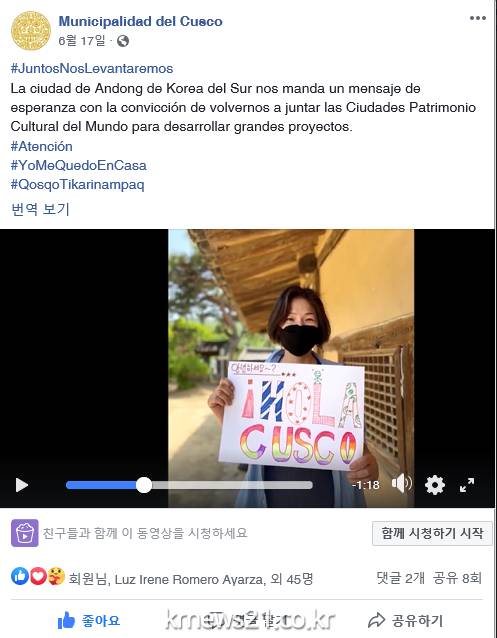
Task: Click the care hug reaction icon
Action: [x=56, y=577]
